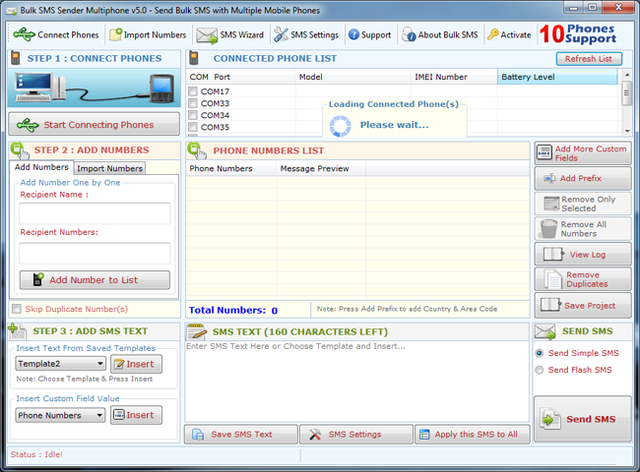640x472 pixels.
Task: Click the connected phone list scrollbar down arrow
Action: pyautogui.click(x=627, y=131)
